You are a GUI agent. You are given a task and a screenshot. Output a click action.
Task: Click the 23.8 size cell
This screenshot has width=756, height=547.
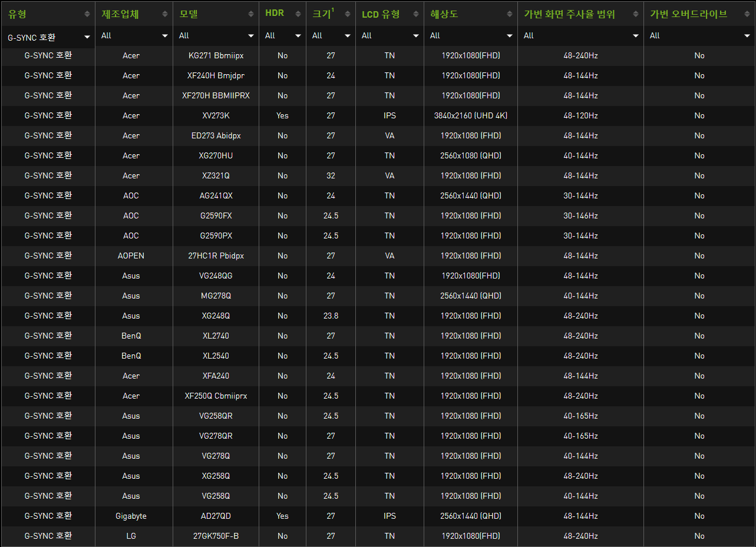point(331,316)
